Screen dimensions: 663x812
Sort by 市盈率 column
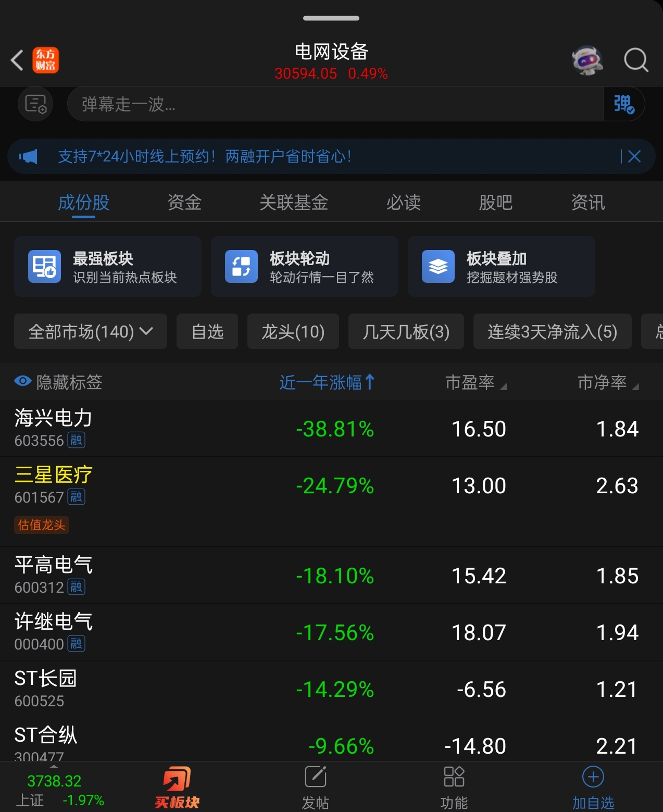pos(476,382)
